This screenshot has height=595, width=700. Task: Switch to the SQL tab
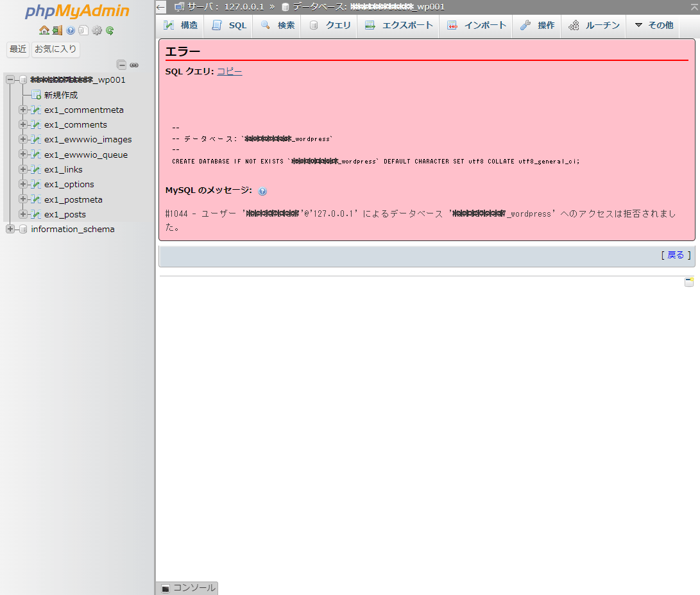pyautogui.click(x=229, y=26)
